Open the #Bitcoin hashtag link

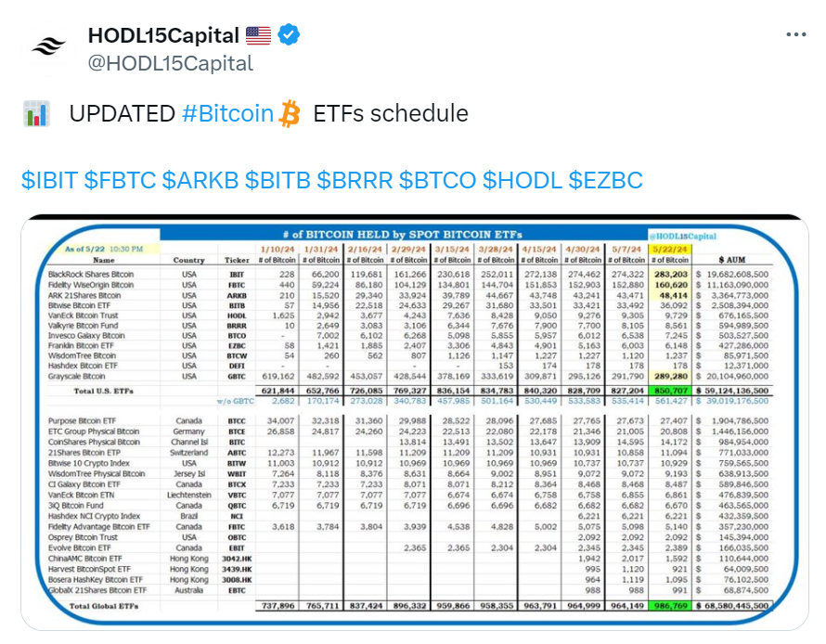[x=227, y=114]
